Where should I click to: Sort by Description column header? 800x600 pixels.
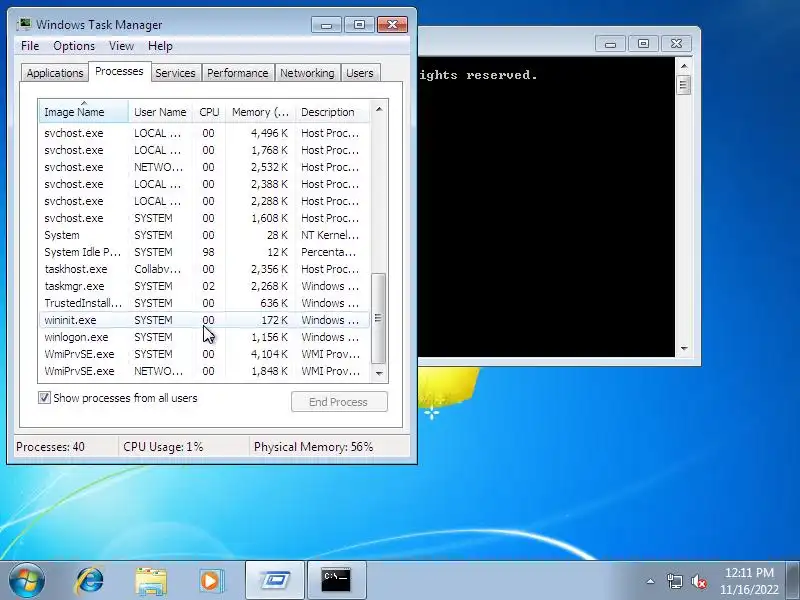[x=332, y=112]
